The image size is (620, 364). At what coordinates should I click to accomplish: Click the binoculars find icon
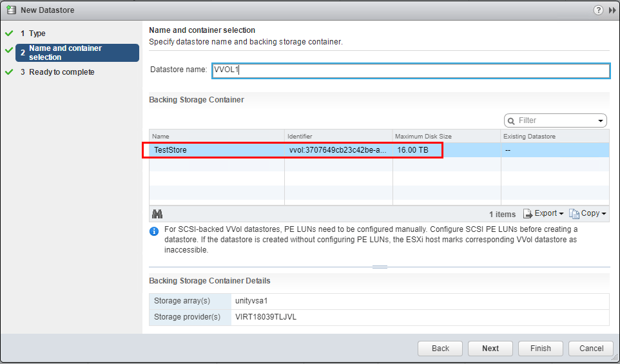pos(157,214)
